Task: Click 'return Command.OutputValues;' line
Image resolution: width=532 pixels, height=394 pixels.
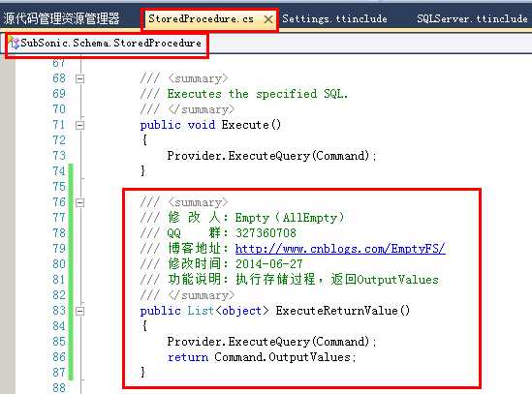Action: coord(262,357)
